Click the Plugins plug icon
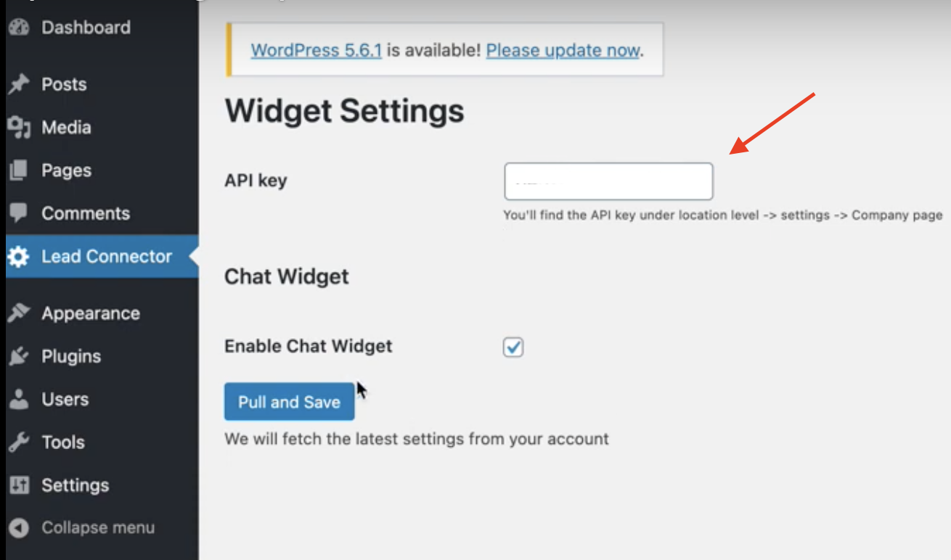Image resolution: width=951 pixels, height=560 pixels. [x=19, y=356]
